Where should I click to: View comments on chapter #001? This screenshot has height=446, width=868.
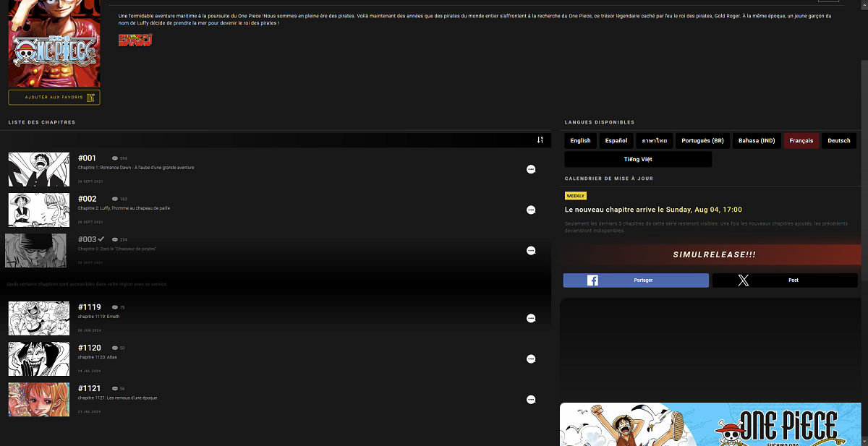click(119, 158)
